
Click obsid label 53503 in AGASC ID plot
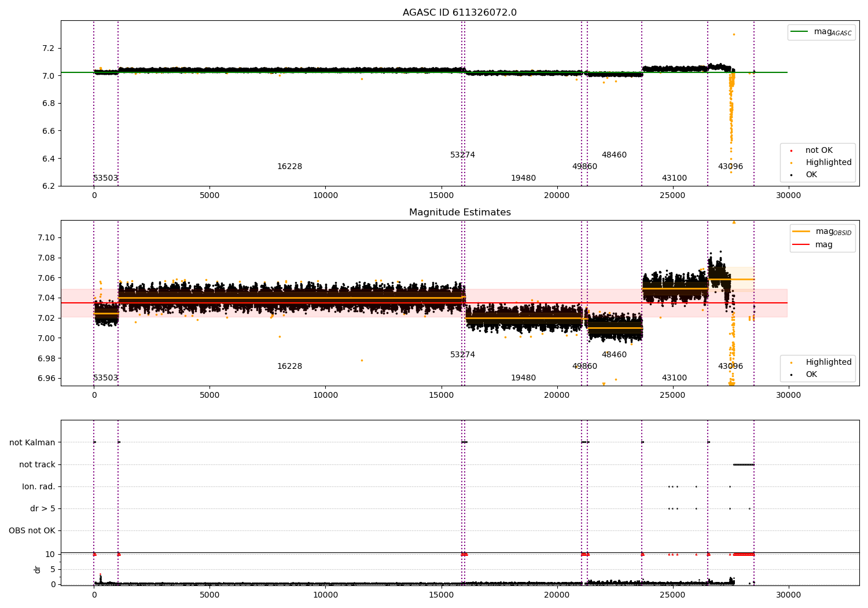pos(105,178)
